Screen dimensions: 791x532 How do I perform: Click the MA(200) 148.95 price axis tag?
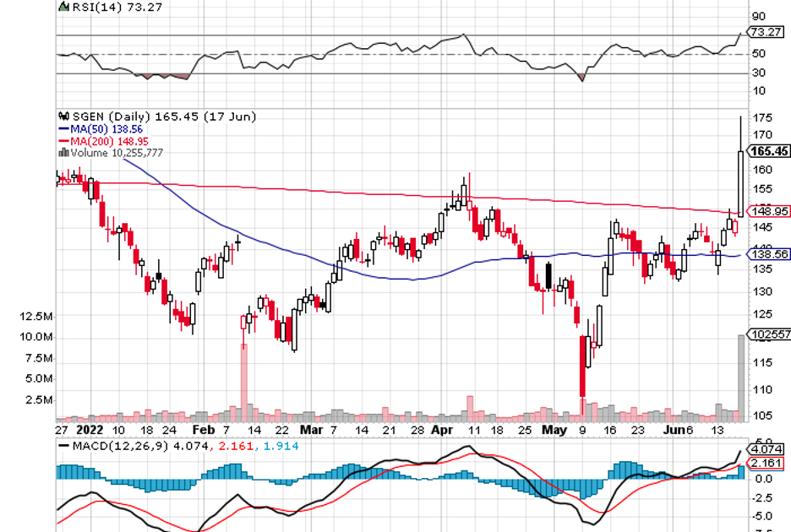tap(769, 210)
